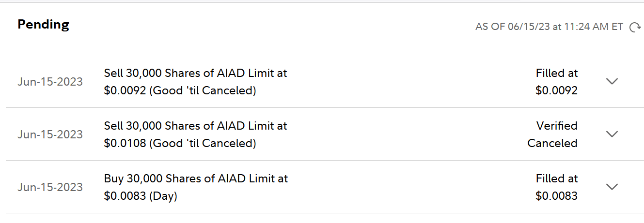
Task: Click the $0.0083 fill price value
Action: [x=556, y=196]
